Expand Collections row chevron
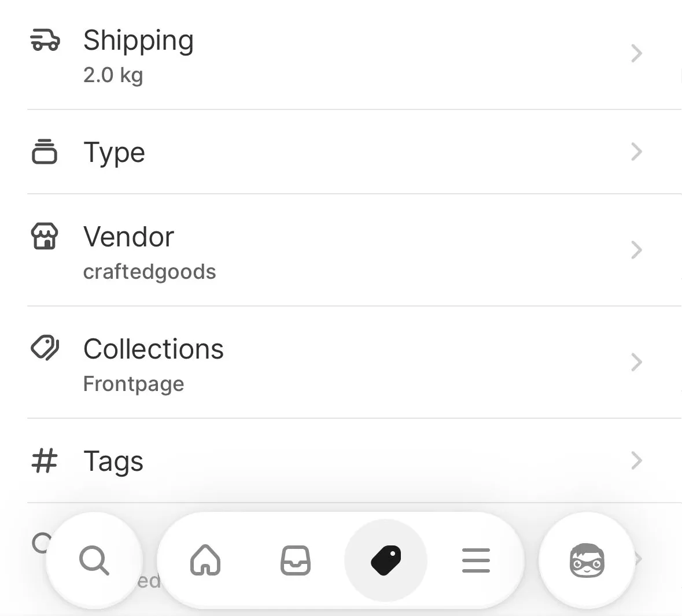Viewport: 682px width, 616px height. point(637,363)
